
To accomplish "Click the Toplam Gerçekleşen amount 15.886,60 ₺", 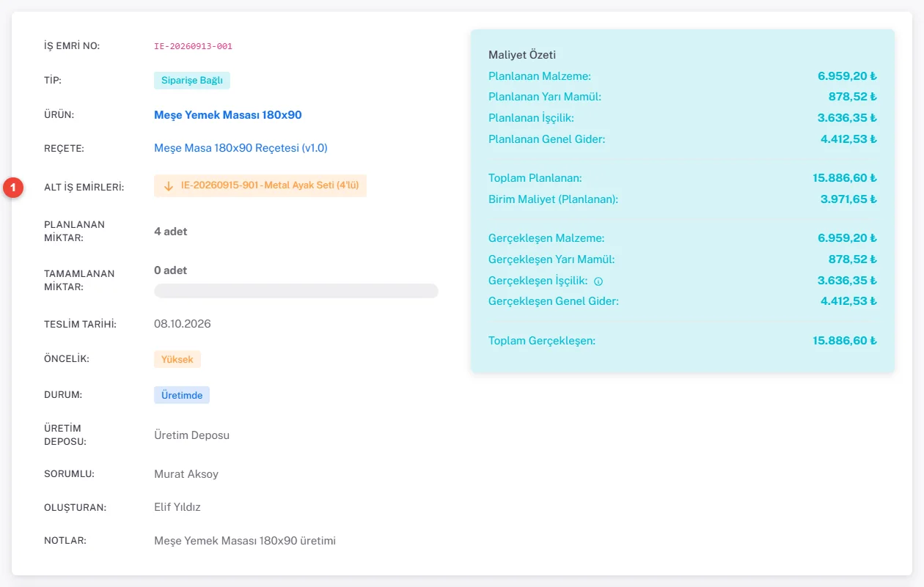I will tap(845, 341).
